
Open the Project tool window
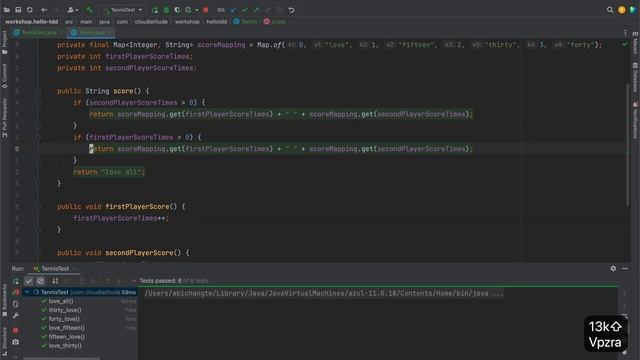click(x=4, y=42)
